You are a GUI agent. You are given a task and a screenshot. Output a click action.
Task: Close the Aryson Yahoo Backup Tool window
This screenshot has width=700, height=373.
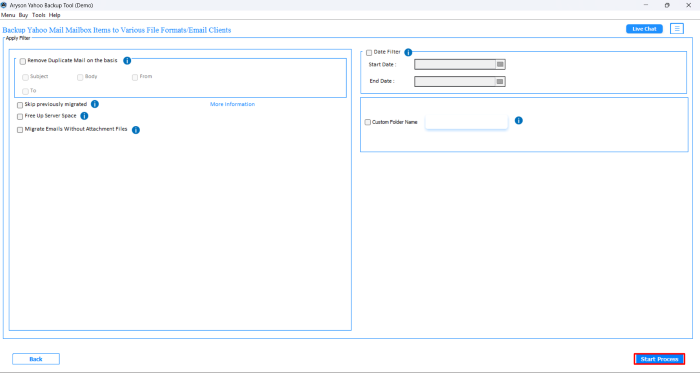[x=688, y=5]
